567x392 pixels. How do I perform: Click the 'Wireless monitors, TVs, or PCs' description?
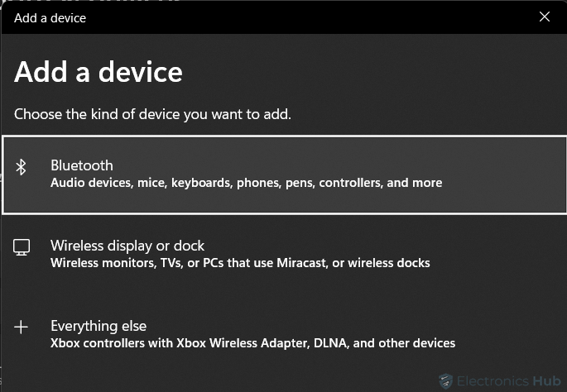(x=240, y=263)
